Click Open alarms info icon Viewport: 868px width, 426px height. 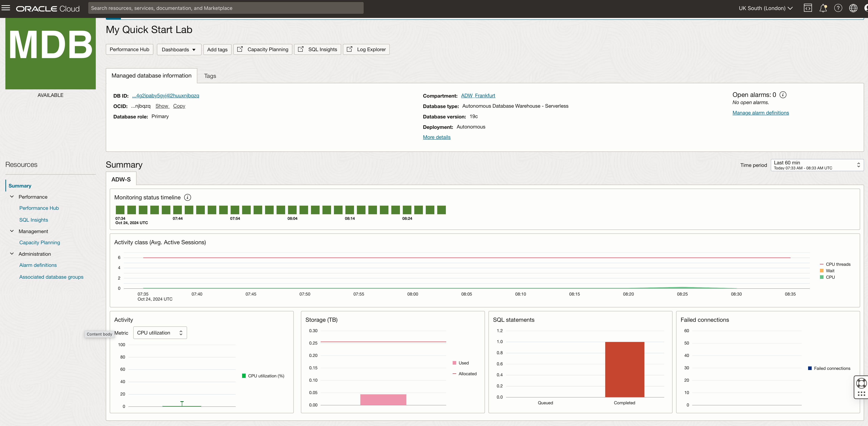click(x=783, y=95)
